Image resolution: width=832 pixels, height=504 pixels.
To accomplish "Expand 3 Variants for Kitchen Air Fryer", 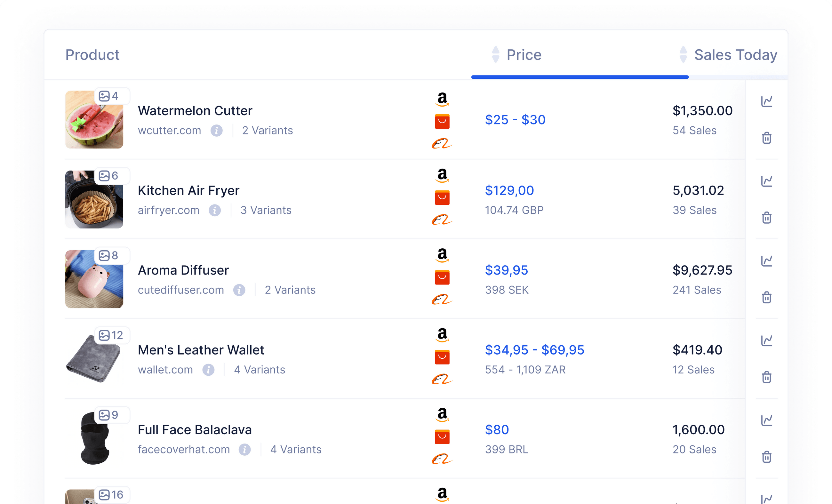I will tap(266, 210).
